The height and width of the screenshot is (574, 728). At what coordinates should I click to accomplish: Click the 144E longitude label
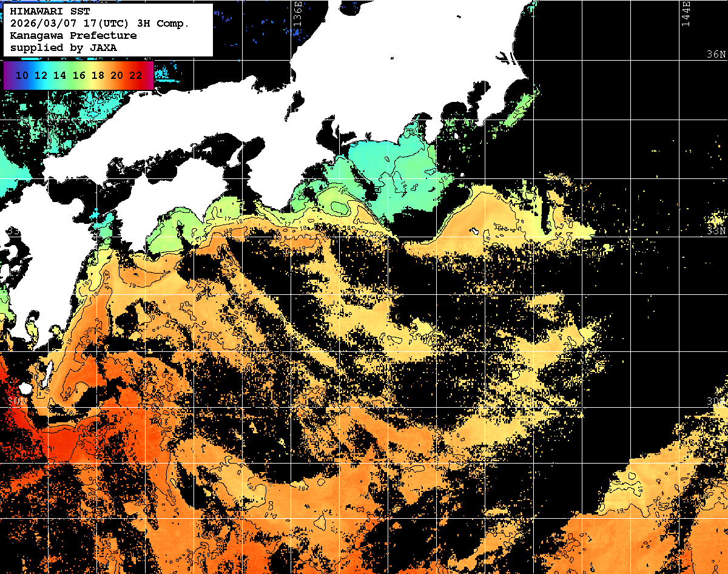[x=686, y=13]
